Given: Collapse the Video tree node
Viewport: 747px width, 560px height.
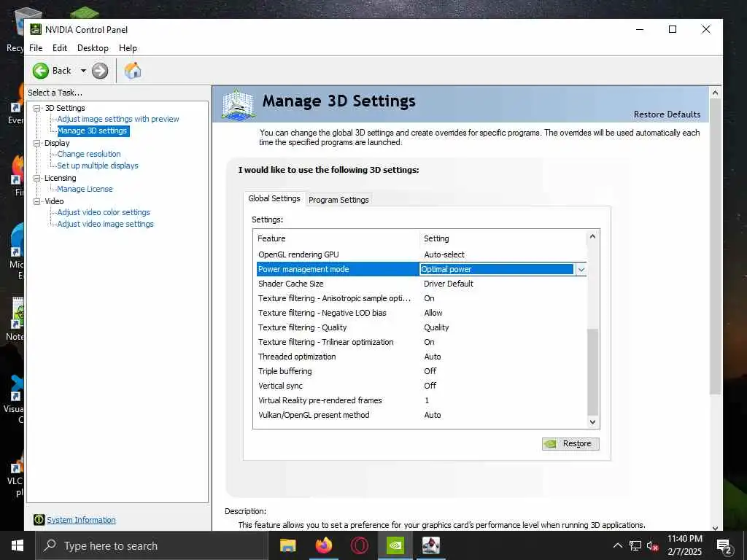Looking at the screenshot, I should click(36, 201).
